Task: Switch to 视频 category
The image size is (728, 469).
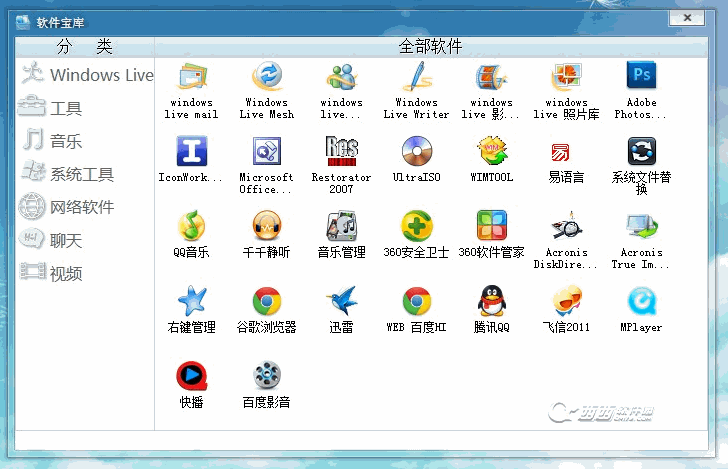Action: (51, 273)
